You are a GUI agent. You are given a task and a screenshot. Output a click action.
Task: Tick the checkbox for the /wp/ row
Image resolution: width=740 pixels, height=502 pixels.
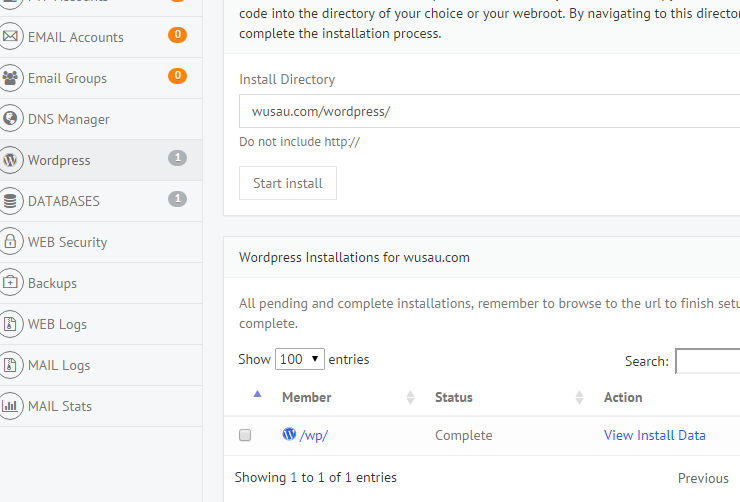click(245, 435)
